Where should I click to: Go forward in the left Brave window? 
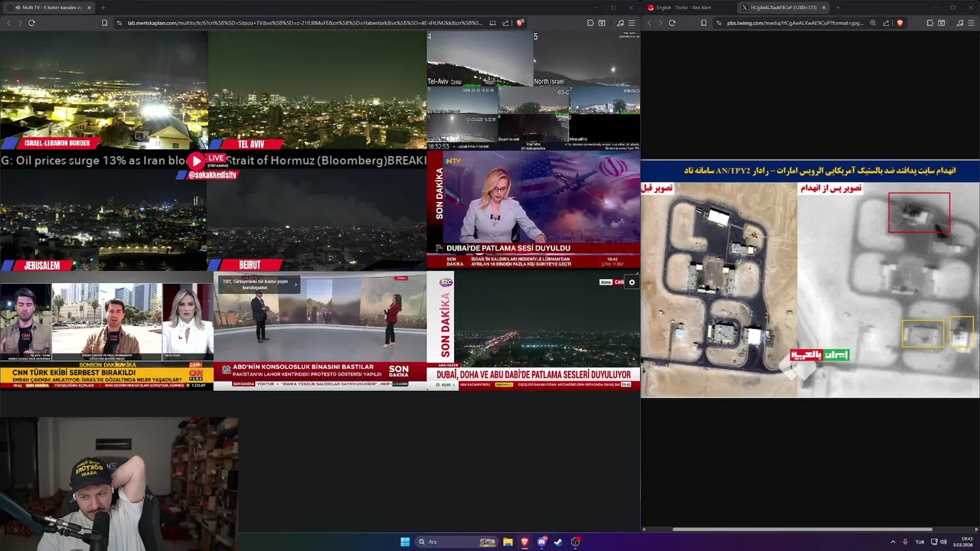tap(20, 23)
